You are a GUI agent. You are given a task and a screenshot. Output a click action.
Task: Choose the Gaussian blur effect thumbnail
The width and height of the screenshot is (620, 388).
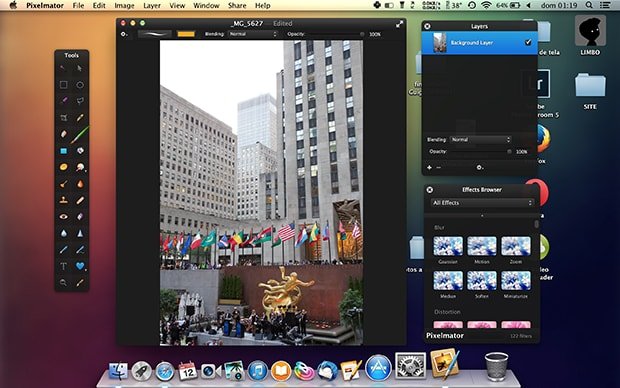[448, 246]
